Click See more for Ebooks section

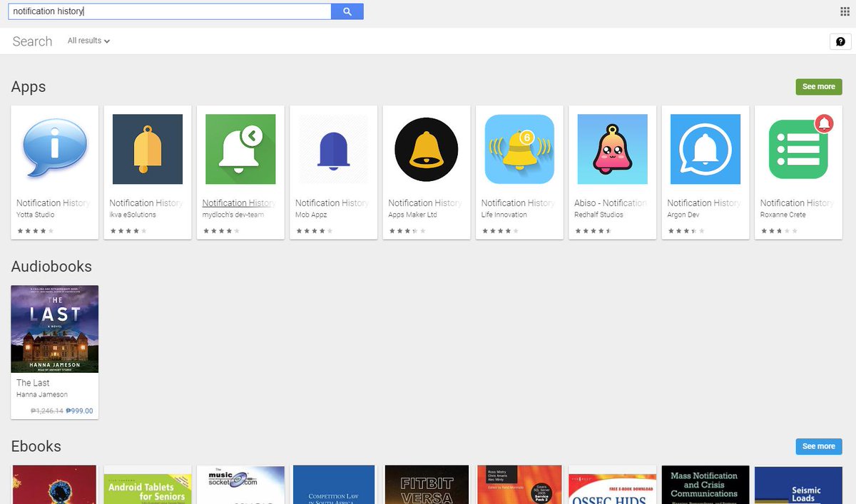(819, 446)
